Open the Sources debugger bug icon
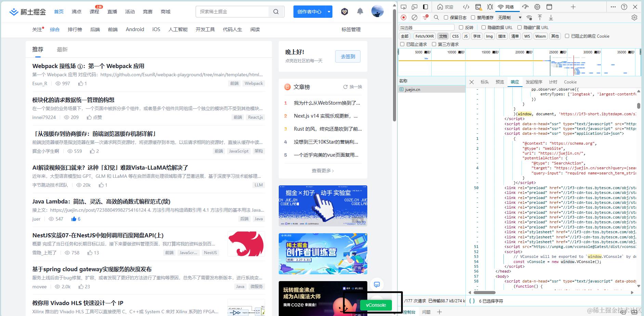 (x=490, y=7)
